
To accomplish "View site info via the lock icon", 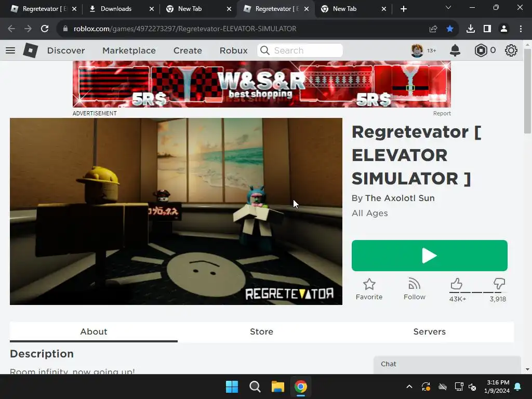I will [x=65, y=29].
